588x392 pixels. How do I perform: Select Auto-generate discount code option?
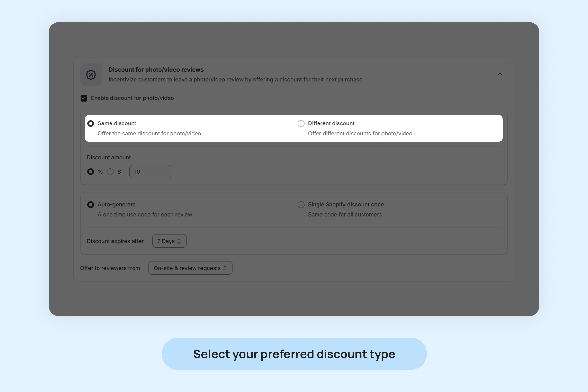[x=91, y=205]
